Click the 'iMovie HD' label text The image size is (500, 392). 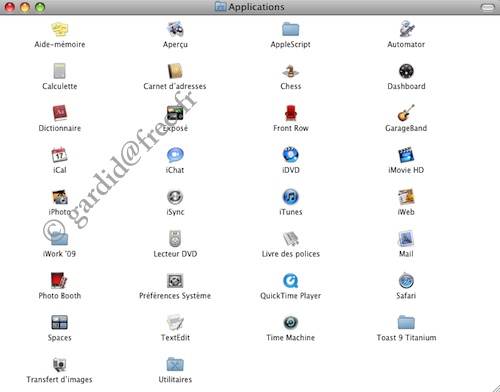[406, 170]
